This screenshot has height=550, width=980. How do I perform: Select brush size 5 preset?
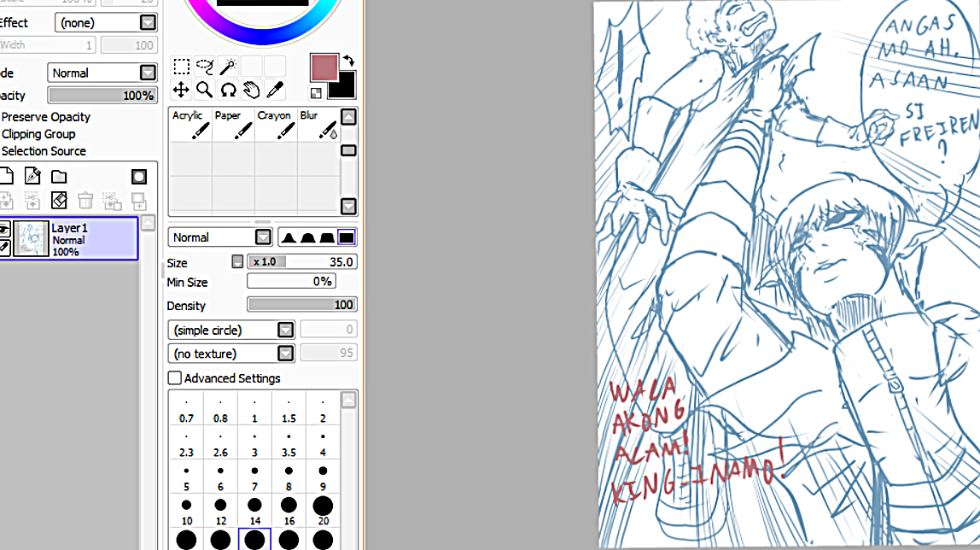(x=186, y=479)
